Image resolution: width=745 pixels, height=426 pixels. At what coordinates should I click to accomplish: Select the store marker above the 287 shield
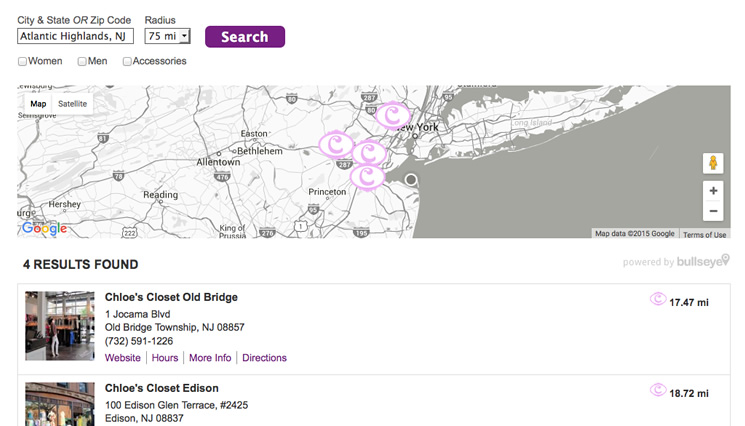[x=369, y=153]
